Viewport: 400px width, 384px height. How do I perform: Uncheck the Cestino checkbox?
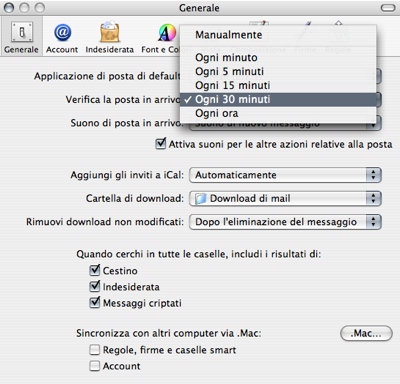point(95,270)
